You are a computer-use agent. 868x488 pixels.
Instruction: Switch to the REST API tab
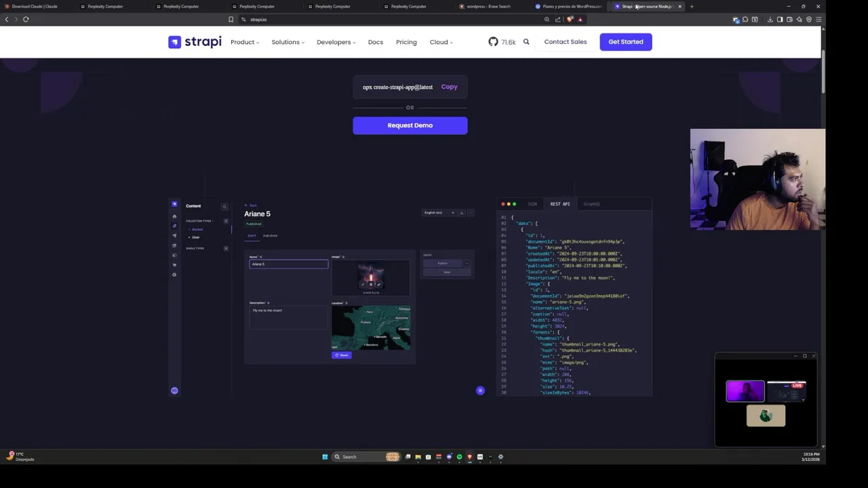click(560, 204)
